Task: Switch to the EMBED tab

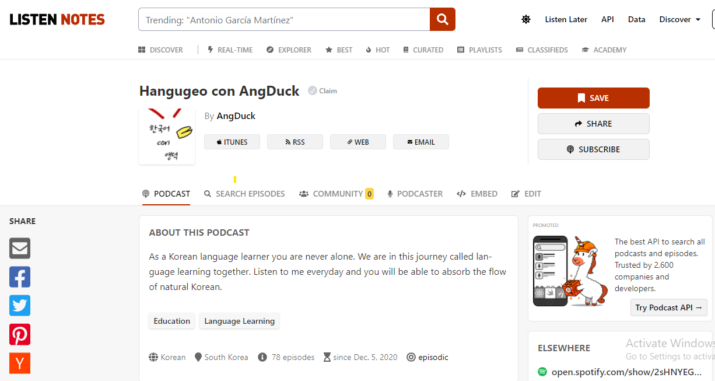Action: 477,194
